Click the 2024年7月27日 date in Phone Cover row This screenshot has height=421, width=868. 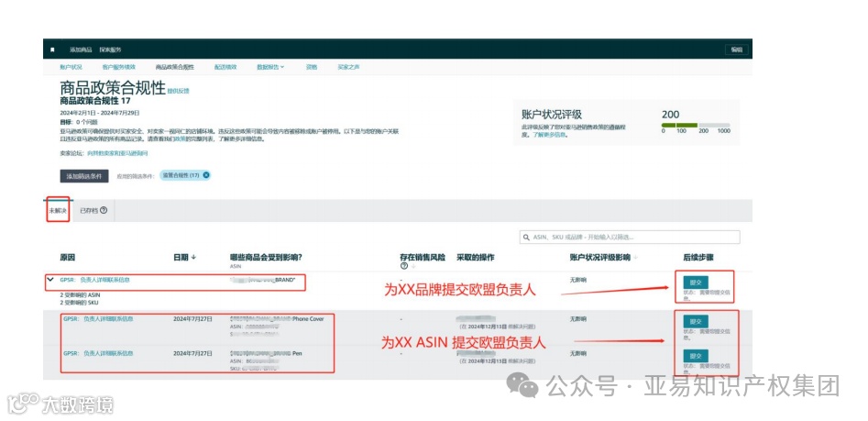pyautogui.click(x=192, y=319)
